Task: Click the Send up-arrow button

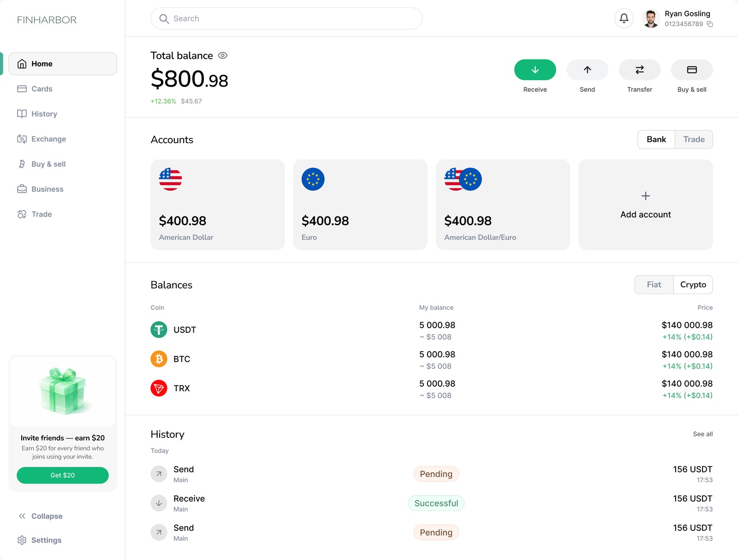Action: (587, 70)
